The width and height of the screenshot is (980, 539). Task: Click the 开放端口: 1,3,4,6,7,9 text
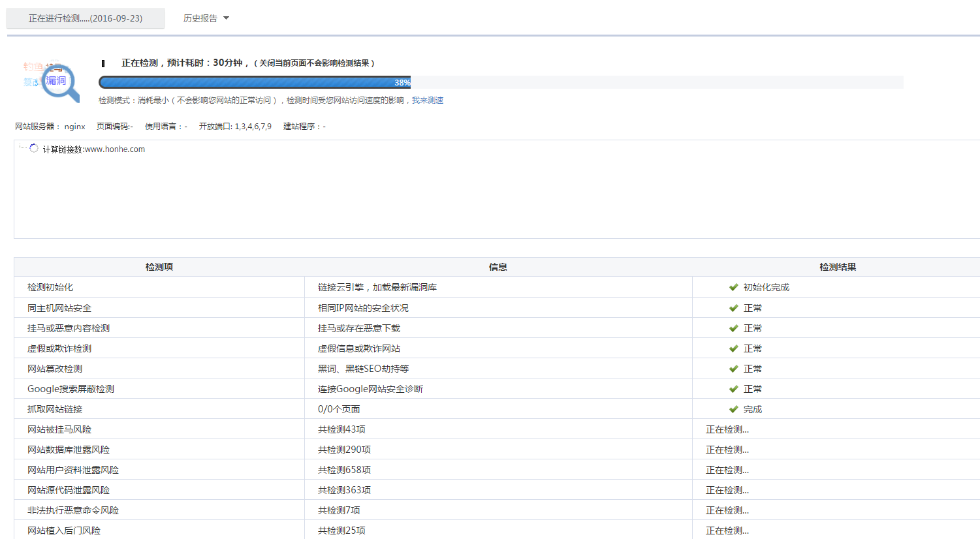[x=235, y=127]
